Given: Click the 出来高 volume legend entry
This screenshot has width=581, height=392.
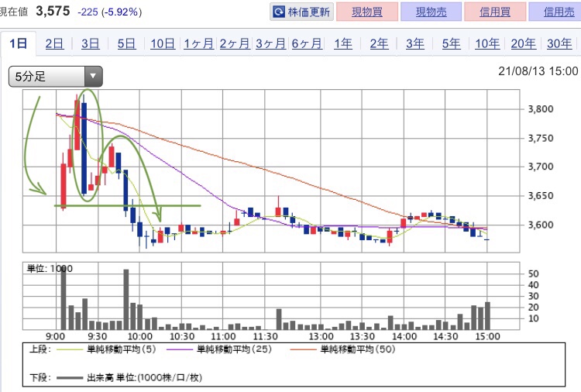Looking at the screenshot, I should click(145, 377).
